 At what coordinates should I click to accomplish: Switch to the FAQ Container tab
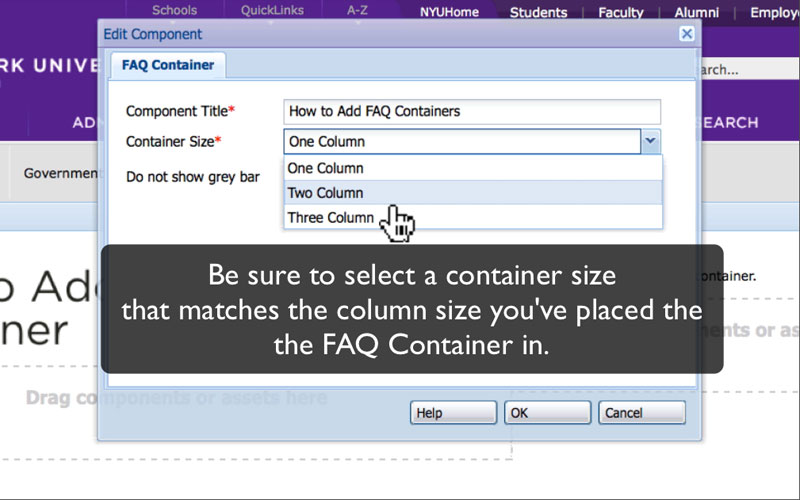[168, 65]
